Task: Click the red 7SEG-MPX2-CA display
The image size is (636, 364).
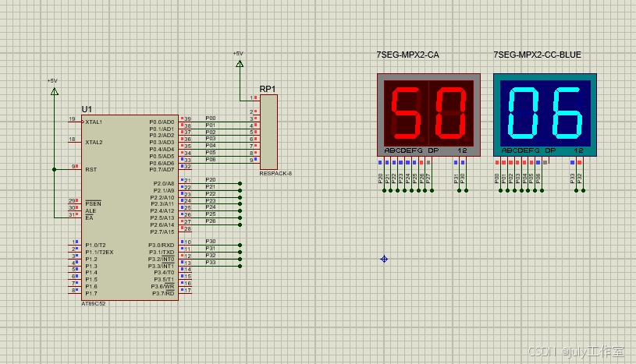Action: pos(428,115)
